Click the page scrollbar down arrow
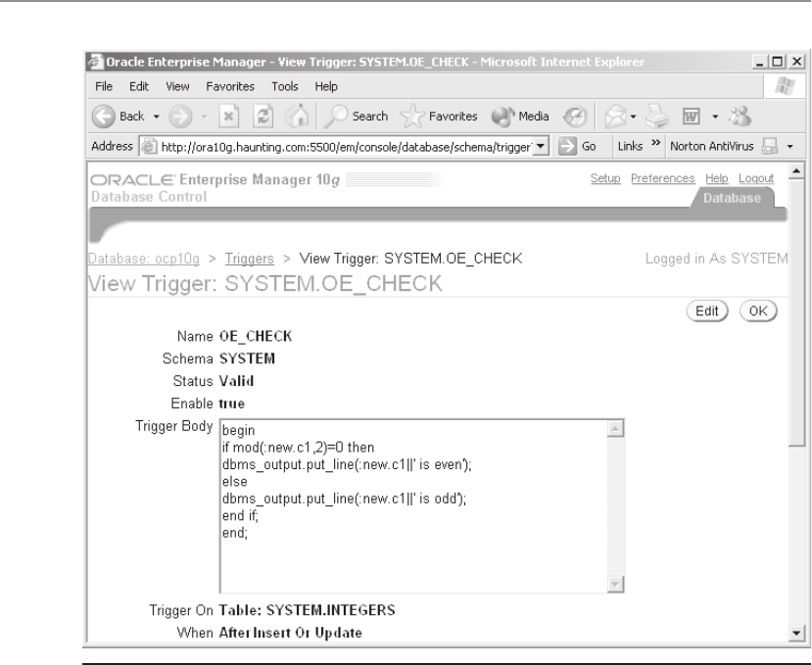This screenshot has height=665, width=812. (796, 633)
